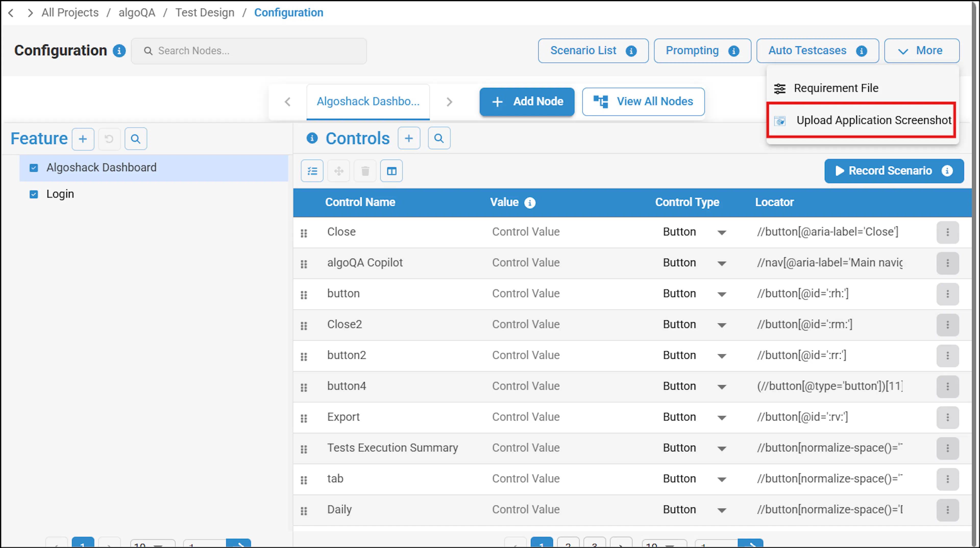Click View All Nodes button
Image resolution: width=980 pixels, height=548 pixels.
[643, 102]
